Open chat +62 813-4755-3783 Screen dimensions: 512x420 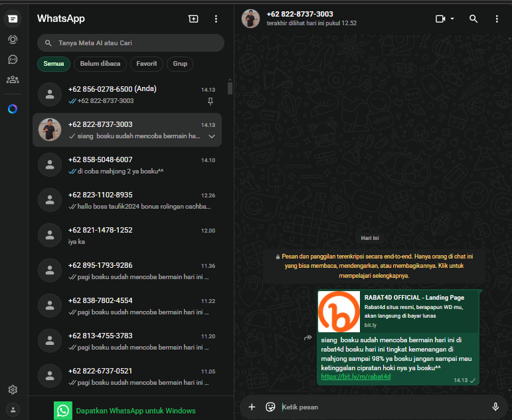pos(128,342)
